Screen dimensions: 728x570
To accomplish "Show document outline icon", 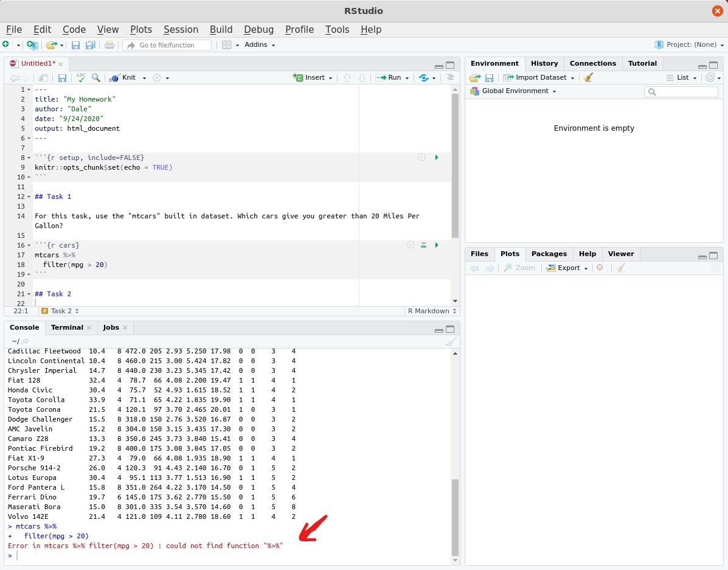I will [x=450, y=77].
